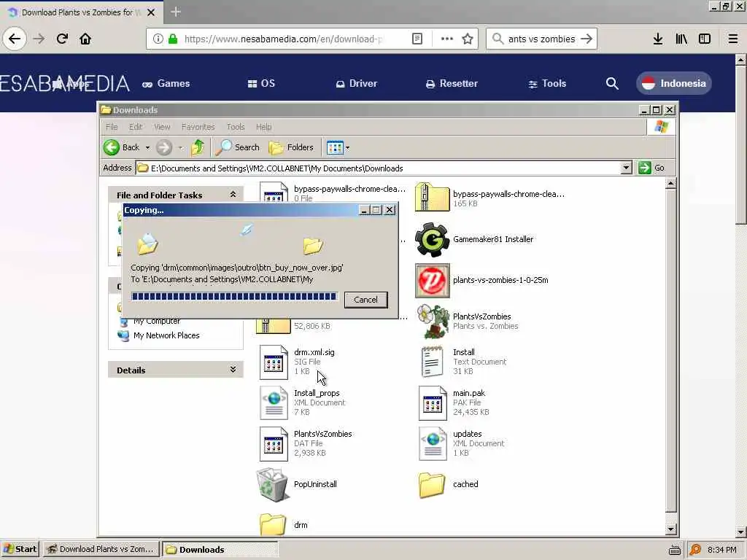
Task: Select bypass-paywalls zip archive
Action: [x=432, y=197]
